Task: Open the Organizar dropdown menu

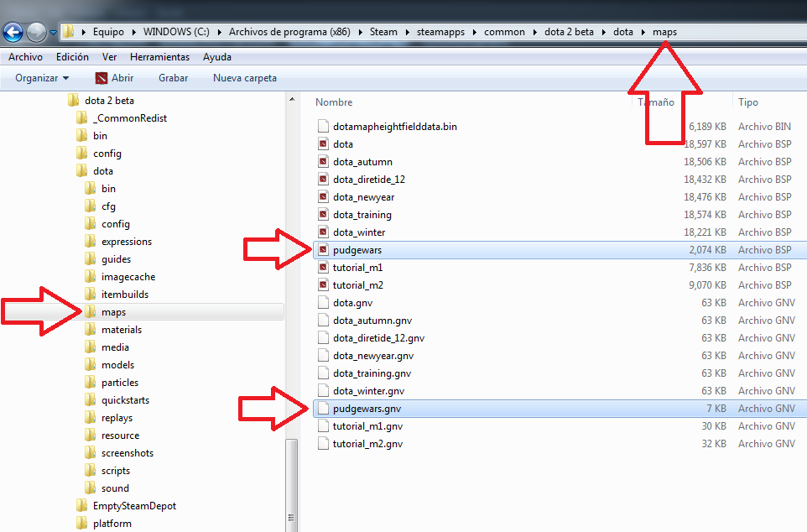Action: click(x=42, y=78)
